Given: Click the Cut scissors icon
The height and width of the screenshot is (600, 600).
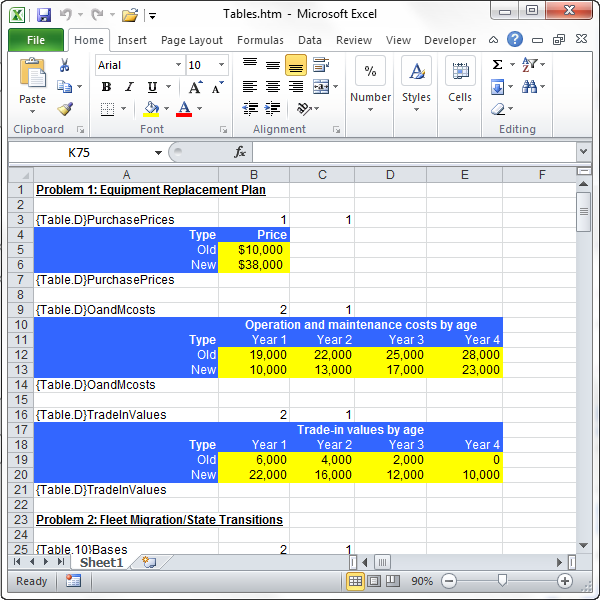Looking at the screenshot, I should (65, 65).
